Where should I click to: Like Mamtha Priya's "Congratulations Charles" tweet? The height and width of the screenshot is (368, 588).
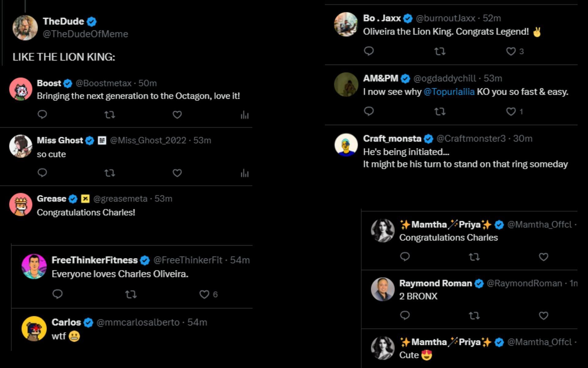[x=543, y=257]
